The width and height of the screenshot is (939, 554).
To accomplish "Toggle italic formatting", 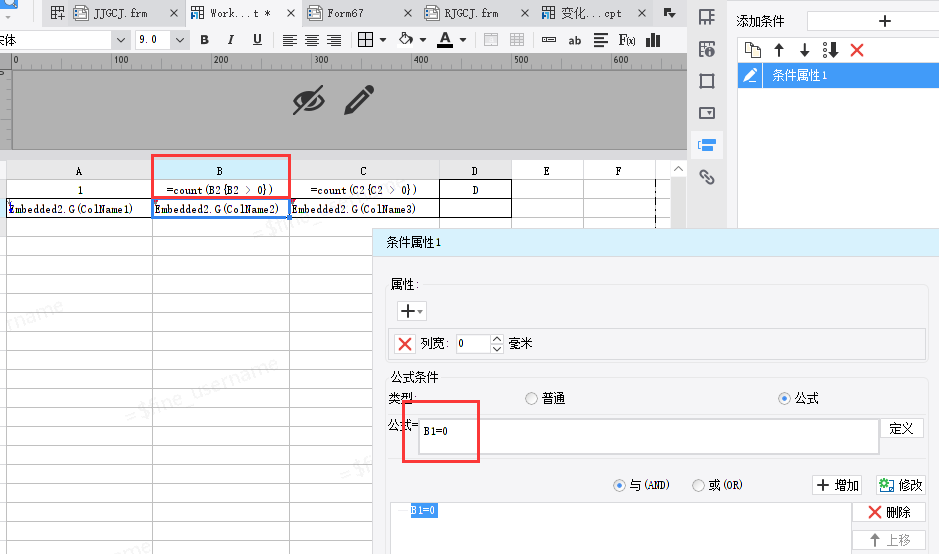I will [231, 40].
